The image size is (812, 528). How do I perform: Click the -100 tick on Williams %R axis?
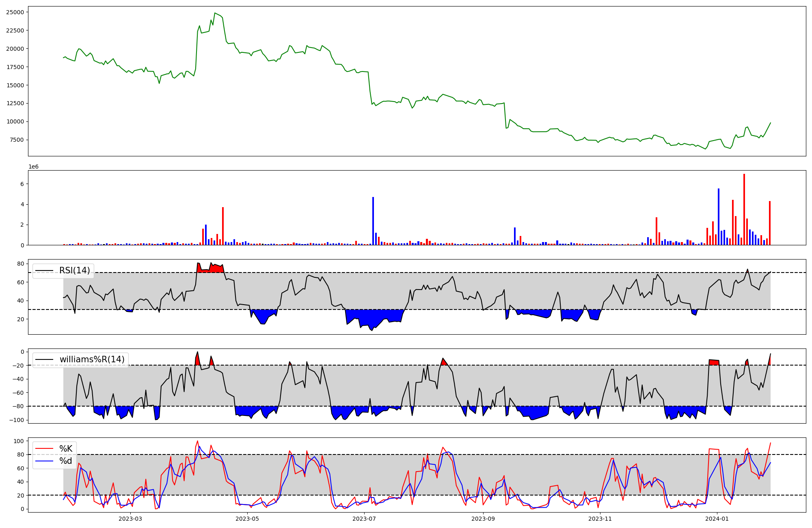[x=17, y=420]
